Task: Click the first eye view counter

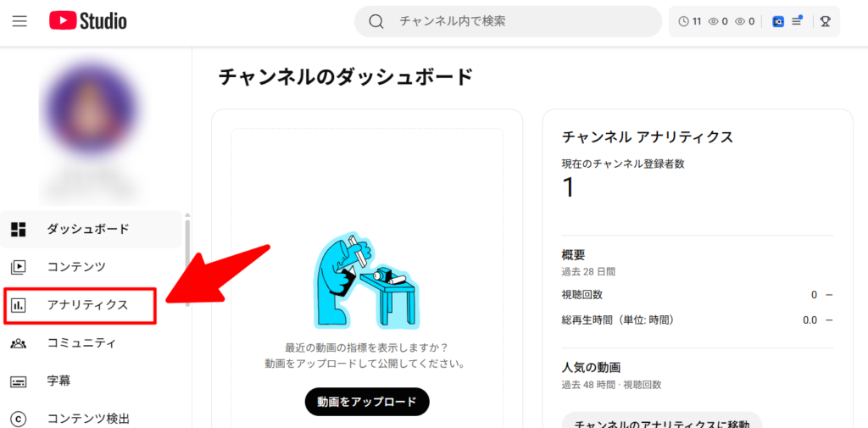Action: tap(718, 21)
